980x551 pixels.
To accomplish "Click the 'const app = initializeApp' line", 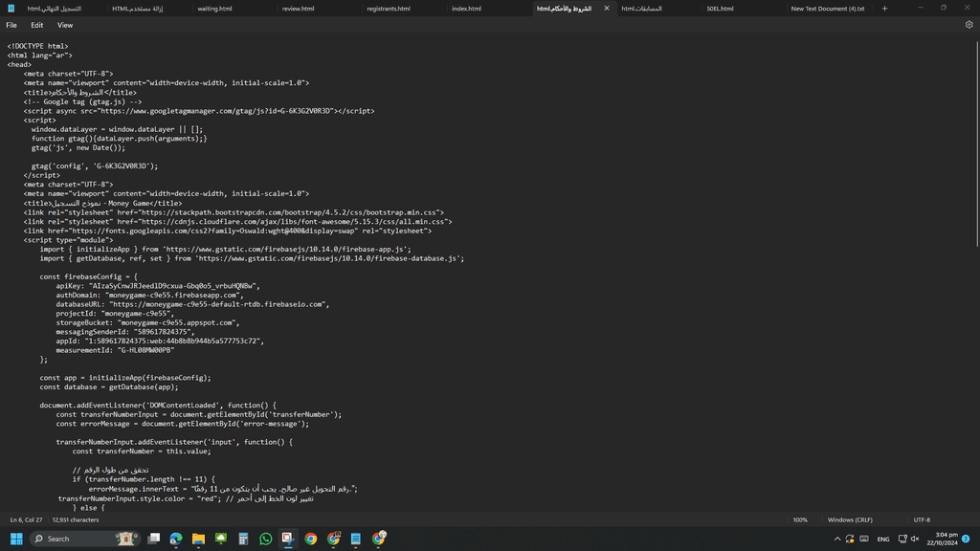I will point(125,378).
